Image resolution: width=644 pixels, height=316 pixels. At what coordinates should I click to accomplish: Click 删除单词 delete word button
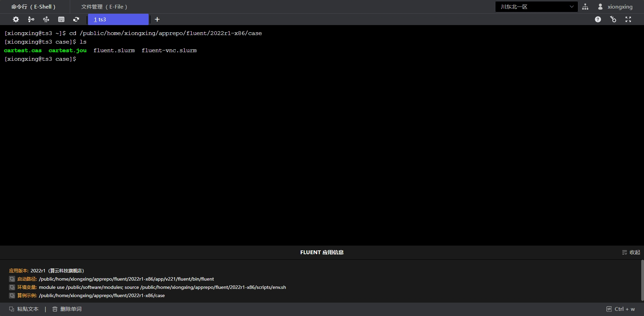coord(67,309)
